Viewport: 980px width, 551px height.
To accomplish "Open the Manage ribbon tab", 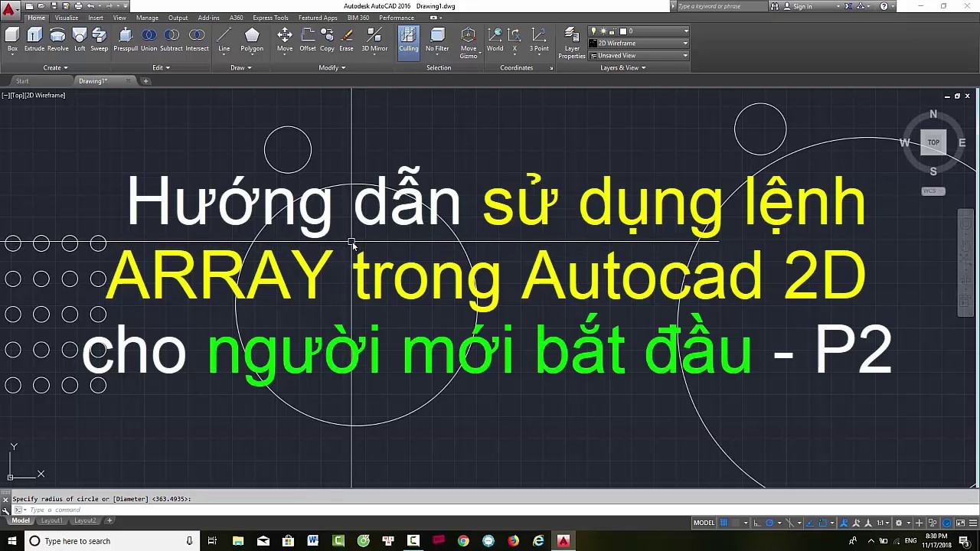I will 147,18.
